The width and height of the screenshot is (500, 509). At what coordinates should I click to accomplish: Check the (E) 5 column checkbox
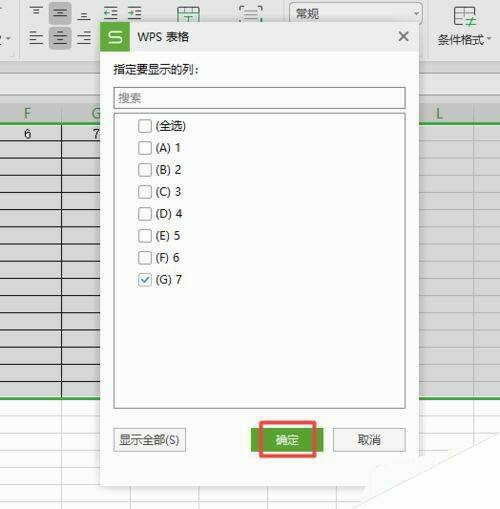pos(145,236)
